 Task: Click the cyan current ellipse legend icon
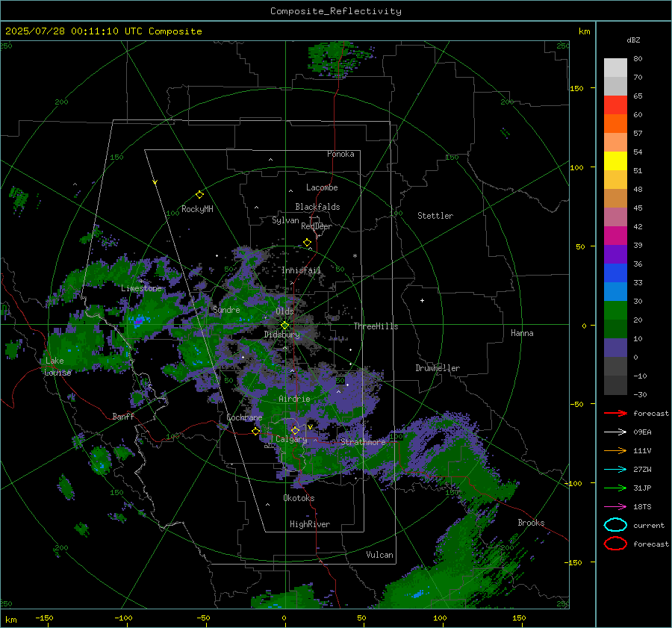[615, 525]
